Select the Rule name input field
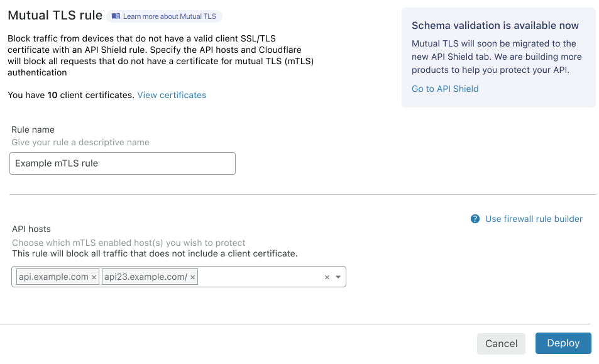Viewport: 599px width, 364px height. [122, 163]
